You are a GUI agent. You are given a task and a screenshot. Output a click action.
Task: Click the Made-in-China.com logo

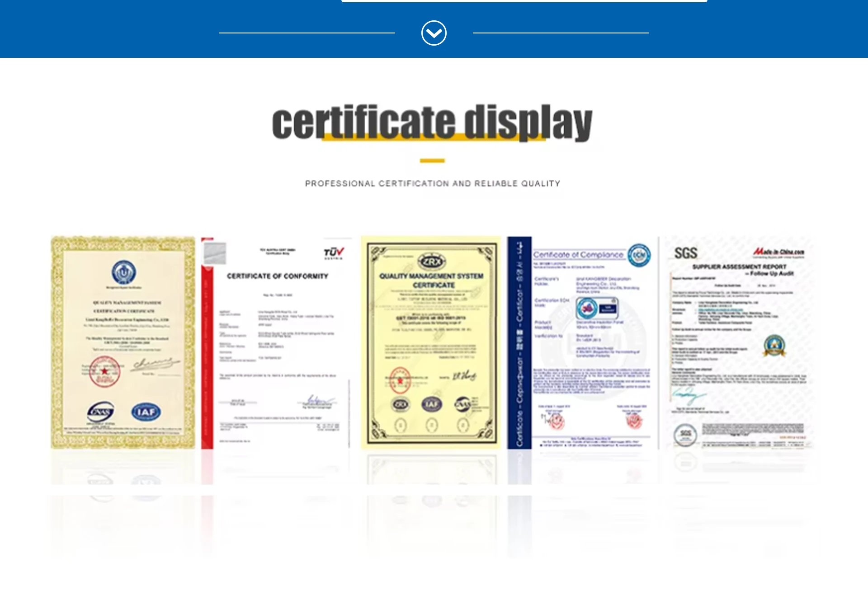click(778, 252)
